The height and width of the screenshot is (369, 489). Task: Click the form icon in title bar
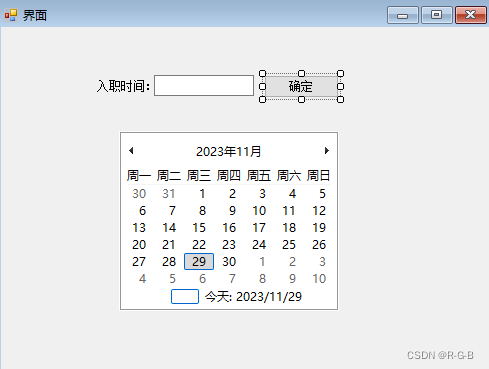tap(11, 15)
